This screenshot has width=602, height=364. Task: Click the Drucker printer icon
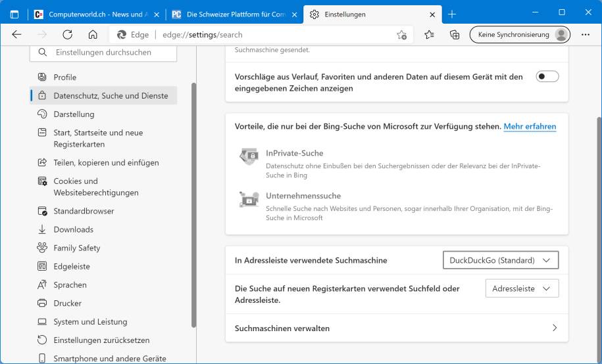[42, 303]
